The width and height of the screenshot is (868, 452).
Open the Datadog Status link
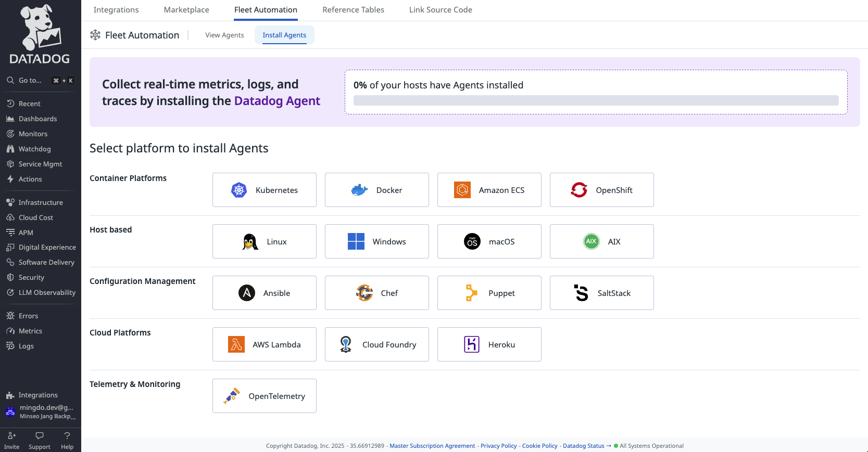tap(584, 446)
